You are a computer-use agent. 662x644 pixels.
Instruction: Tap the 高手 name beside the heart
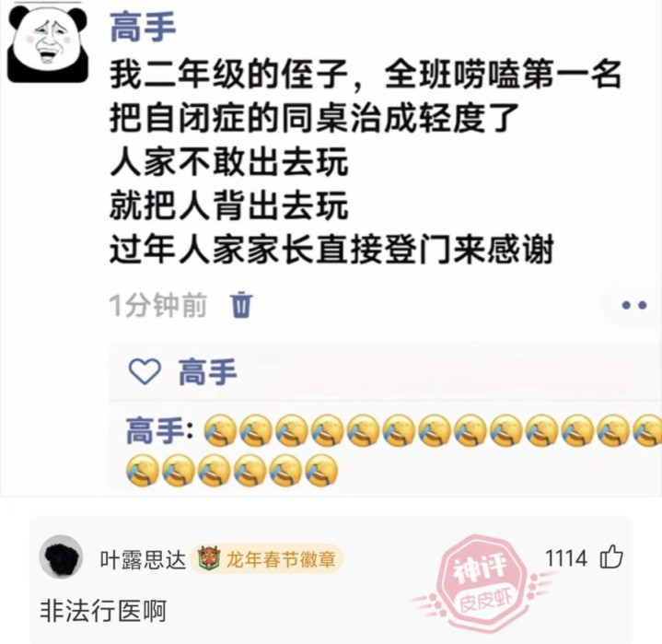[x=207, y=371]
